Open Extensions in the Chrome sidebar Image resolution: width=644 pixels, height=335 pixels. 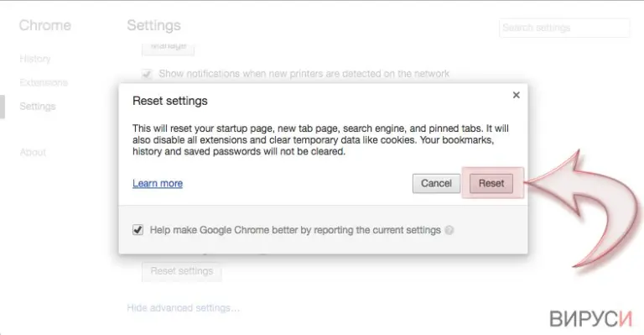coord(44,82)
